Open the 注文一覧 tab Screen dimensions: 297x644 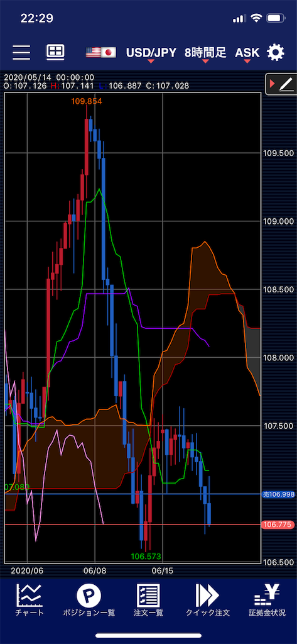click(148, 600)
